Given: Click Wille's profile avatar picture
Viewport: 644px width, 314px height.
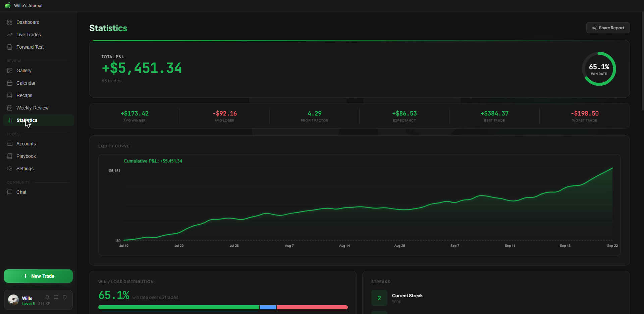Looking at the screenshot, I should click(x=13, y=300).
